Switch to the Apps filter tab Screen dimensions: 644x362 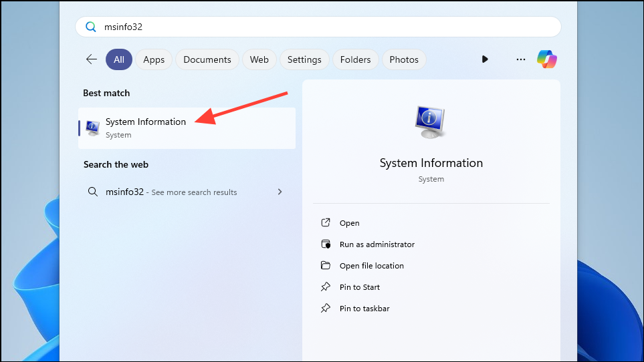pos(154,59)
